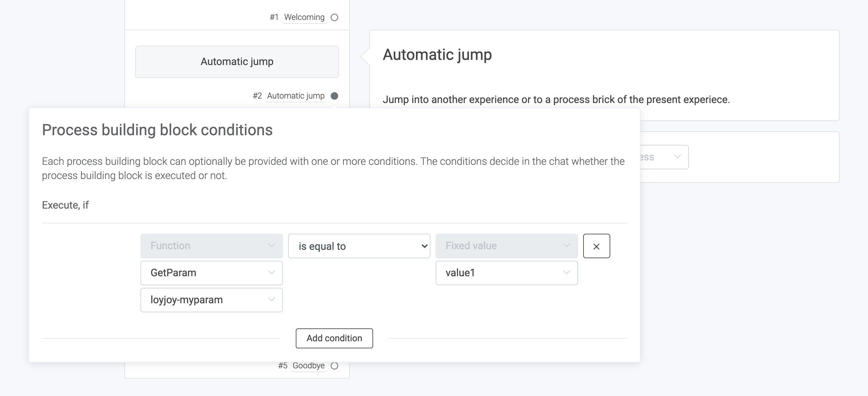Click the #2 Automatic jump step label

point(296,96)
